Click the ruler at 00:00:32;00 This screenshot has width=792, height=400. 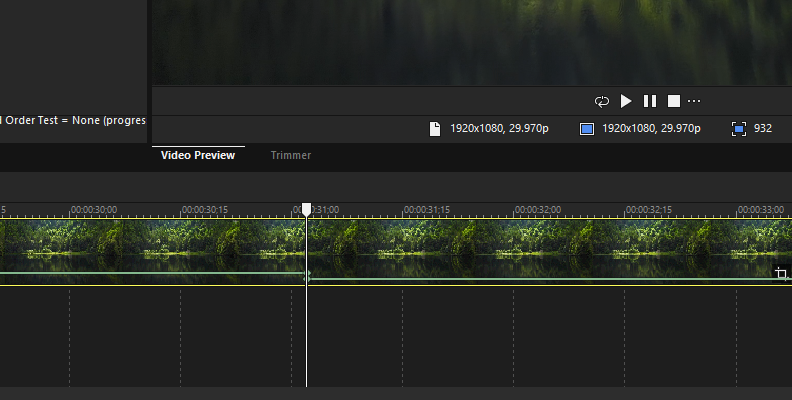538,209
